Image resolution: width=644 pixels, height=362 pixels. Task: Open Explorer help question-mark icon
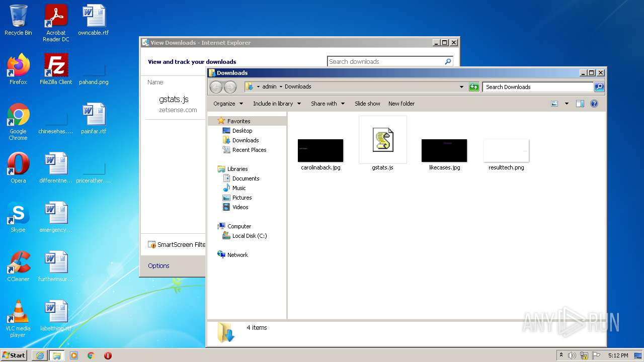pyautogui.click(x=594, y=104)
